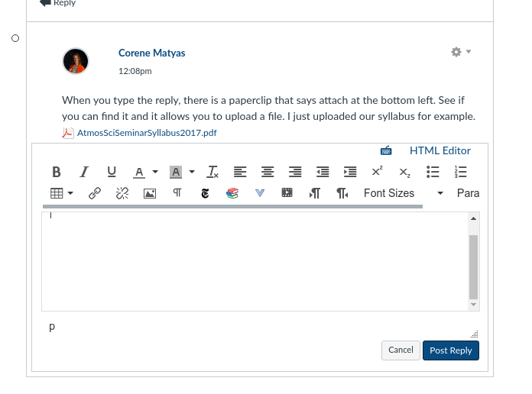Viewport: 532px width, 394px height.
Task: Toggle italic formatting
Action: (84, 172)
